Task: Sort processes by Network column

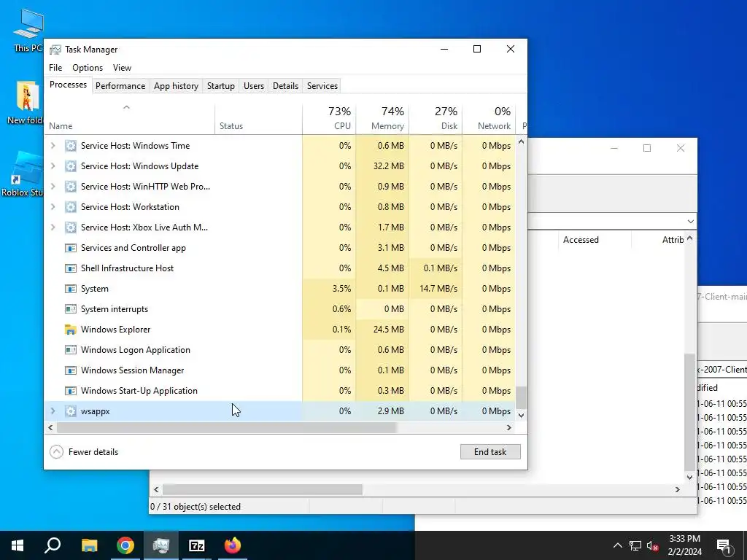Action: [x=489, y=118]
